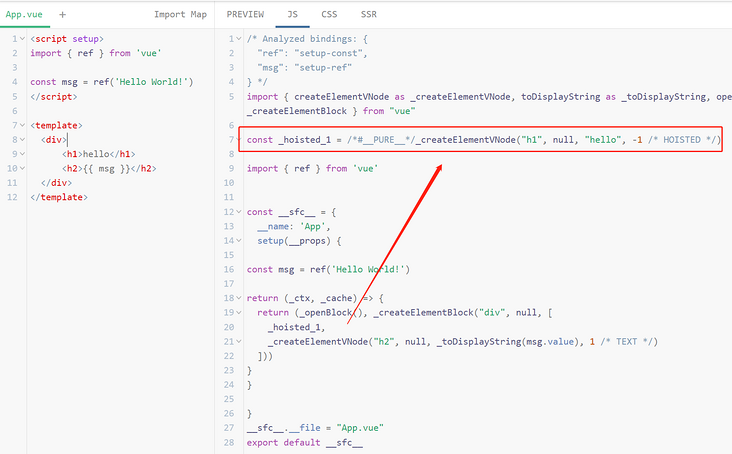Fold the setup function at line 14 in JS output
732x454 pixels.
(239, 241)
